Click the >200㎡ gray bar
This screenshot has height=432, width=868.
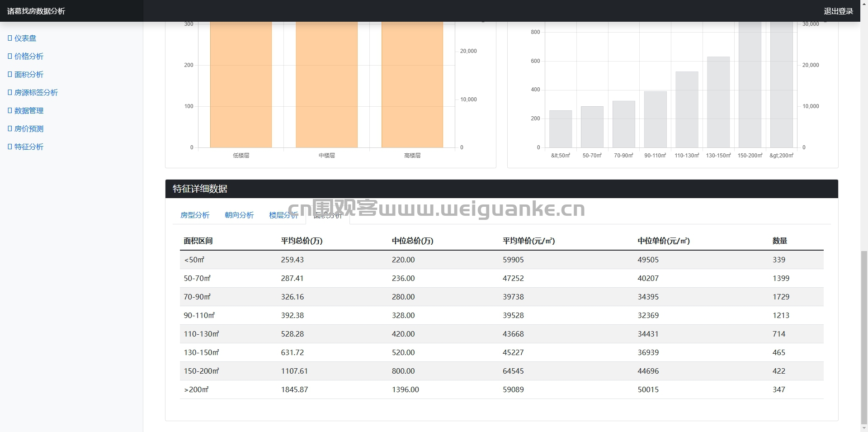click(782, 85)
